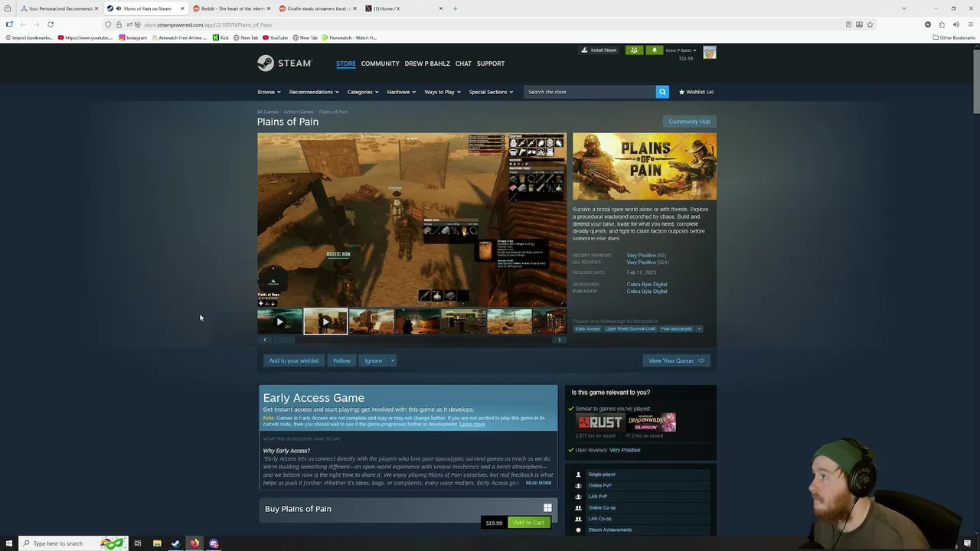The image size is (980, 551).
Task: Expand the Categories dropdown
Action: click(363, 92)
